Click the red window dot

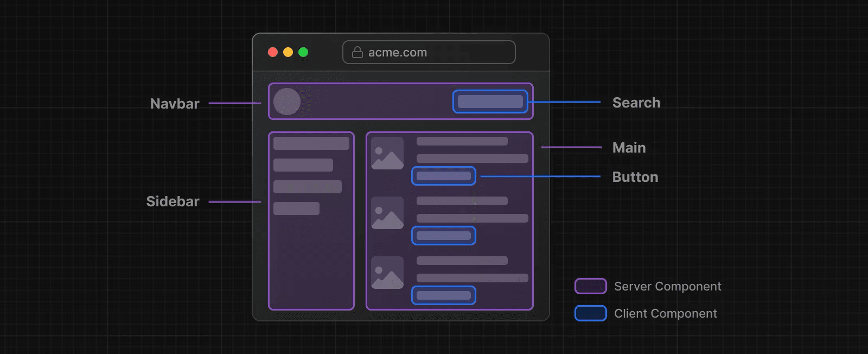273,52
